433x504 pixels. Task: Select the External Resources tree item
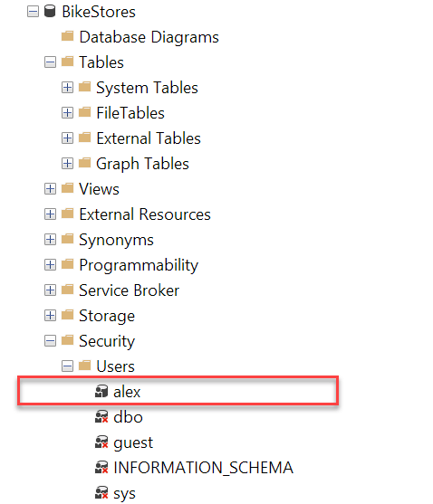pos(145,214)
